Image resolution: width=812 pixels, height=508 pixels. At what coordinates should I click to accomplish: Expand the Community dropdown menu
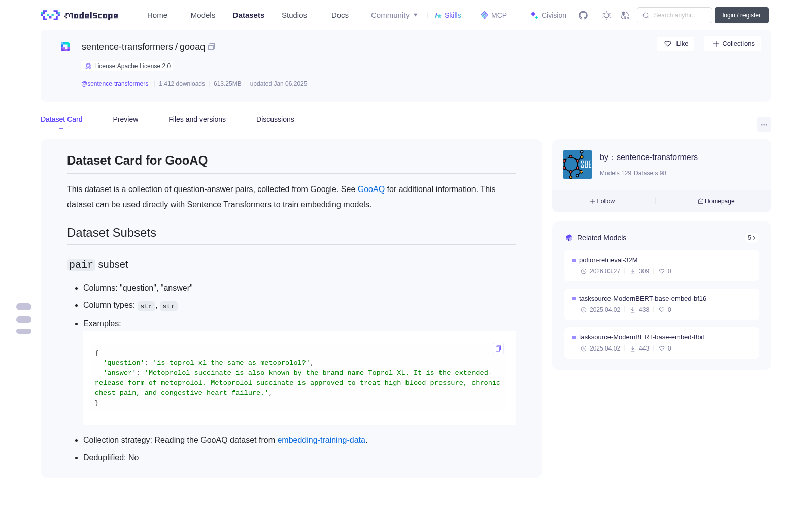click(394, 15)
